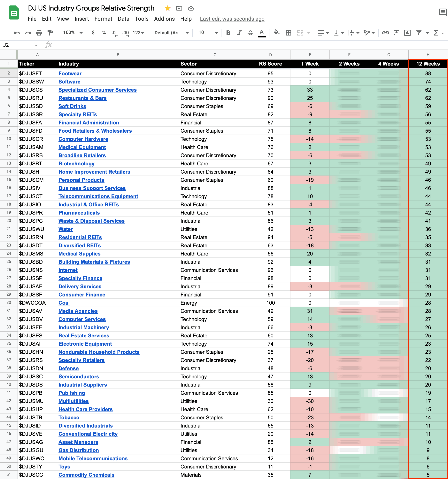Open the Functions sigma menu
The width and height of the screenshot is (448, 479).
pos(438,33)
